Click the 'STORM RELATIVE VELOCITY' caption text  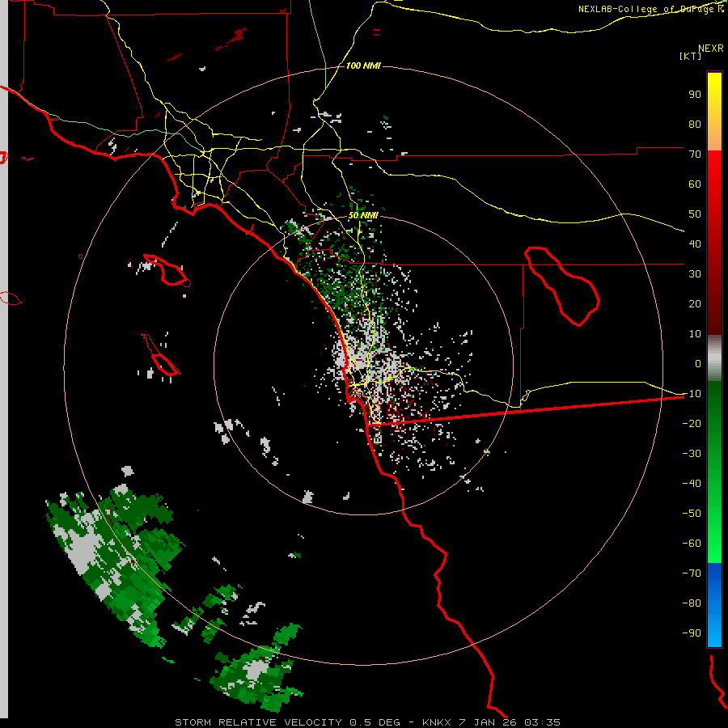pyautogui.click(x=260, y=722)
